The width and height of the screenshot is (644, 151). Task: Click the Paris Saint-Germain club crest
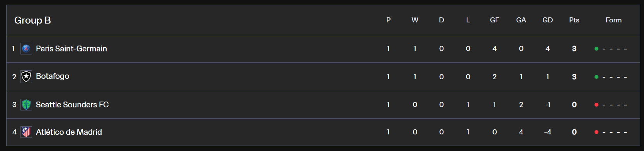[26, 49]
